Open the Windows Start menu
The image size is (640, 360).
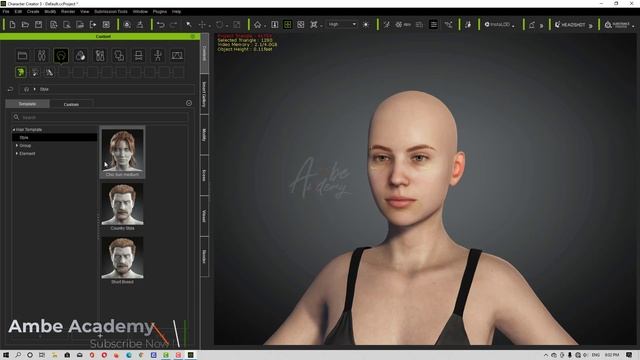[6, 355]
